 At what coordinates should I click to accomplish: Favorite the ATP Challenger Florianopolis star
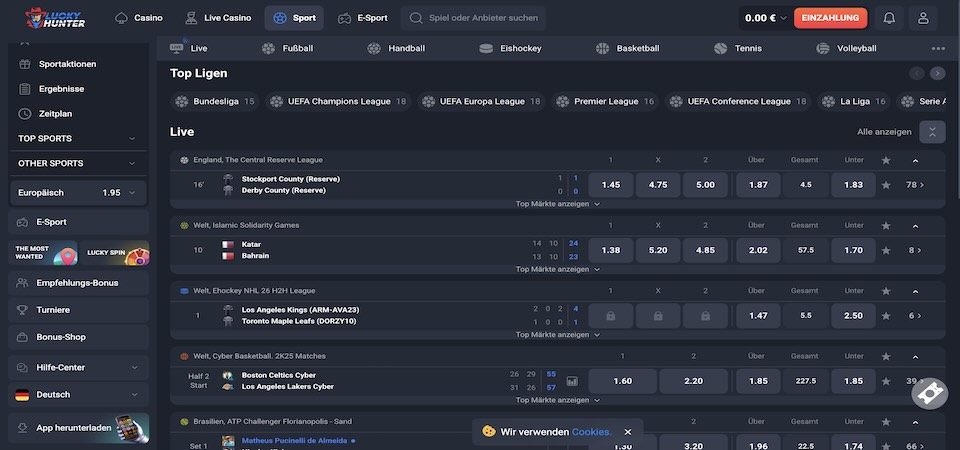(x=885, y=422)
